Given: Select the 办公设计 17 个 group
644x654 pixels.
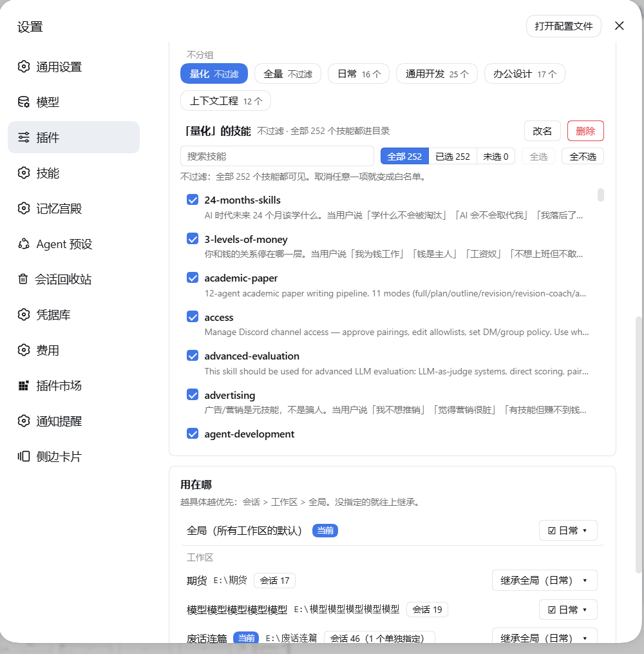Looking at the screenshot, I should pos(525,74).
